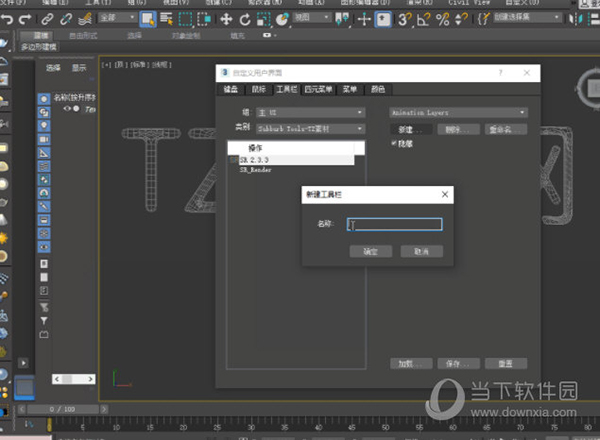Activate the Select and Rotate tool
Viewport: 600px width, 440px height.
click(245, 19)
